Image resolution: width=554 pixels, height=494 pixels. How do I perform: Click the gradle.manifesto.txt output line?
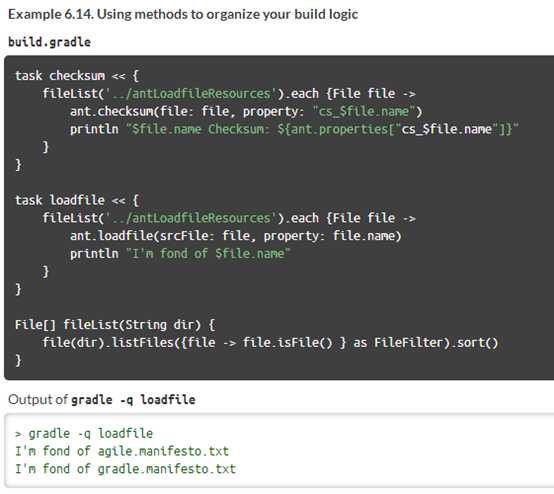(125, 469)
